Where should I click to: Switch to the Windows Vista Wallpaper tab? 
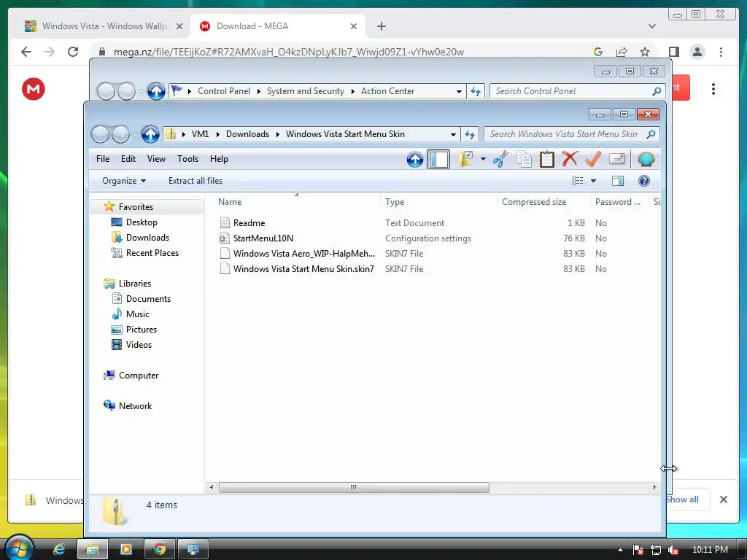pyautogui.click(x=104, y=26)
